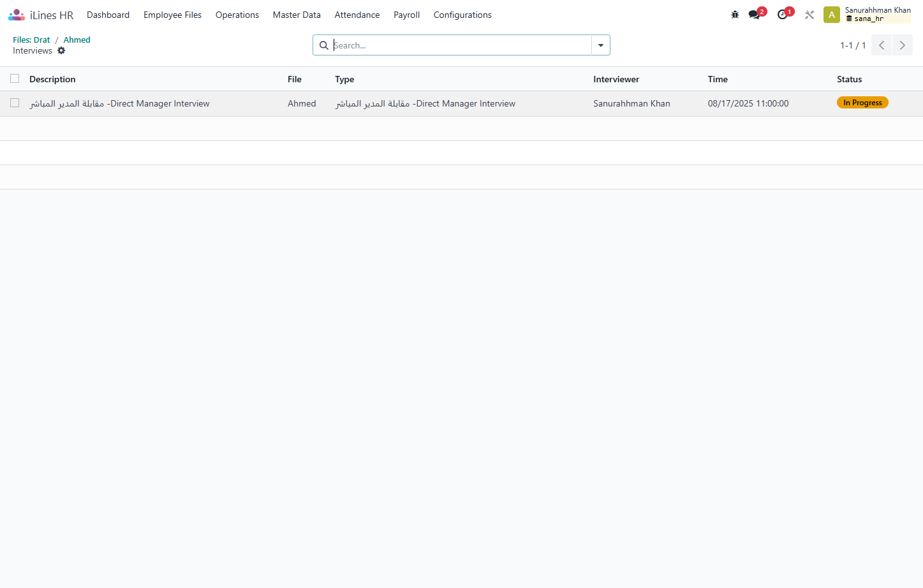This screenshot has width=923, height=588.
Task: Sort by the Description column header
Action: 52,79
